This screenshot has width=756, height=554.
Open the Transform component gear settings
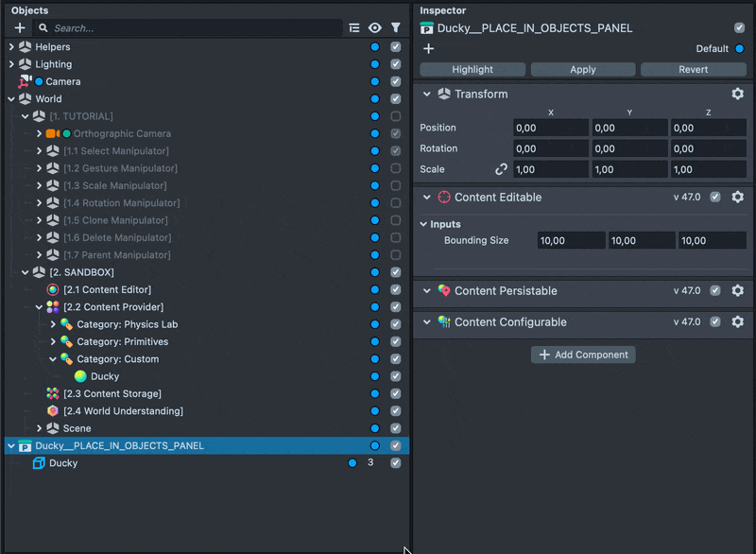tap(738, 95)
